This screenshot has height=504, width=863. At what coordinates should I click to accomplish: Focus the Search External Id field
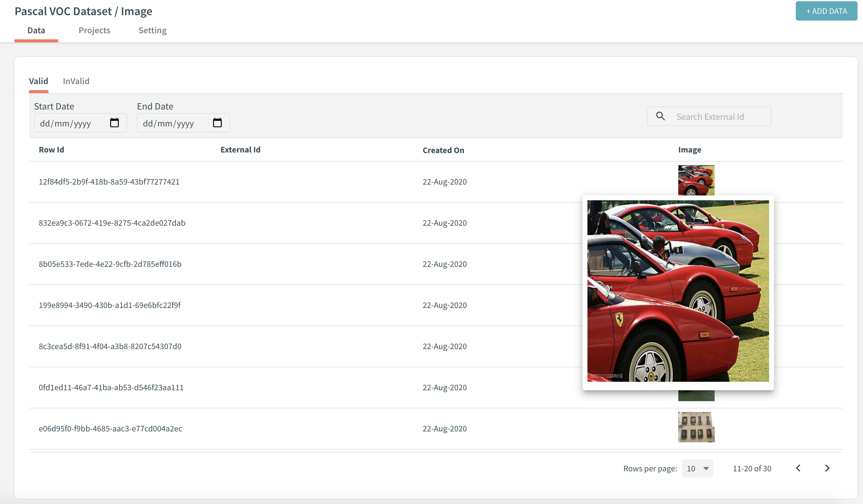[716, 117]
